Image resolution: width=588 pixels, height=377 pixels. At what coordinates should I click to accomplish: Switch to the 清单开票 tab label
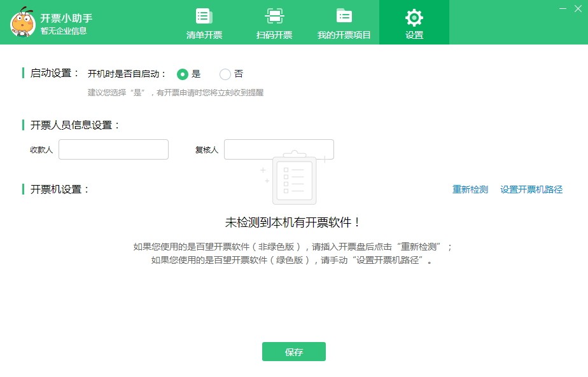click(x=204, y=35)
